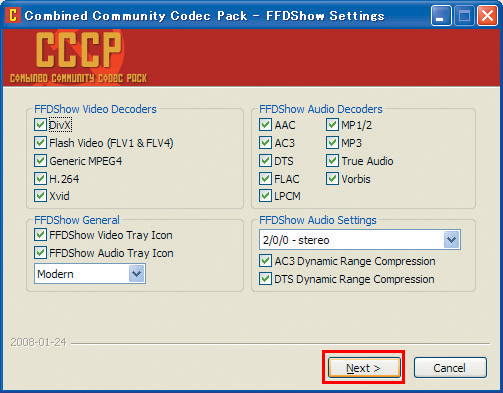Toggle FFDShow Video Tray Icon option
This screenshot has width=503, height=393.
(40, 235)
